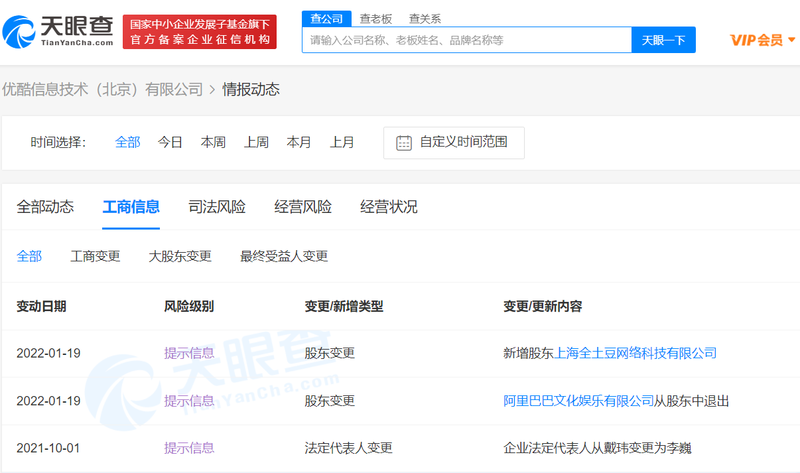This screenshot has width=800, height=473.
Task: Click 企业法定代表人从戴玮变更为李巍 text
Action: tap(597, 448)
